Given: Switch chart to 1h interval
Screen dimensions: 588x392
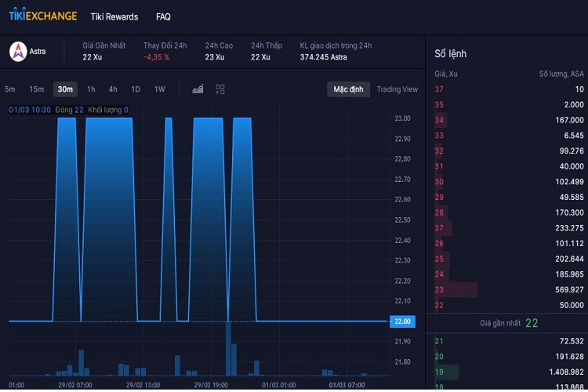Looking at the screenshot, I should click(91, 89).
